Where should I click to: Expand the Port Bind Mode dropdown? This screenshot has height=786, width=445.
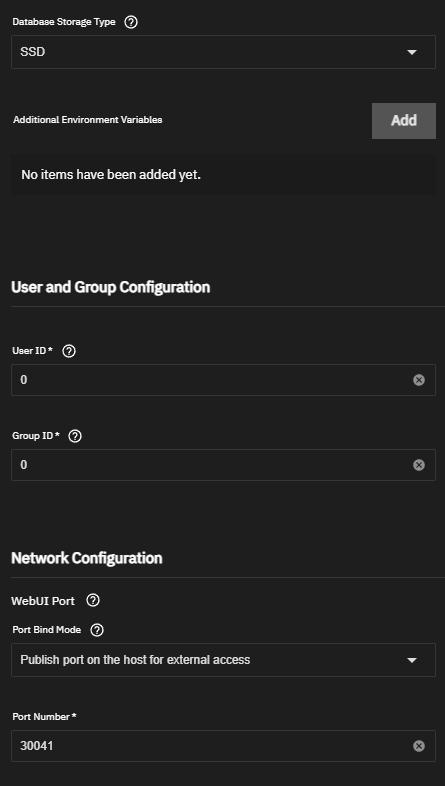tap(224, 660)
